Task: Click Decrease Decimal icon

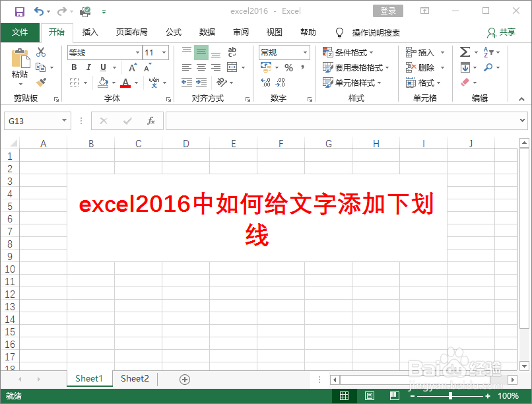Action: coord(281,82)
